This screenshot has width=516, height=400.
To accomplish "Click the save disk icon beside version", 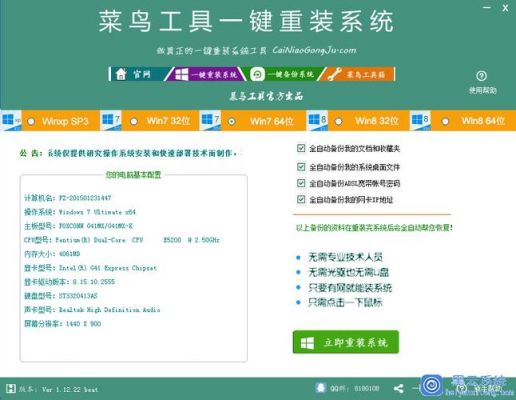I will tap(11, 388).
